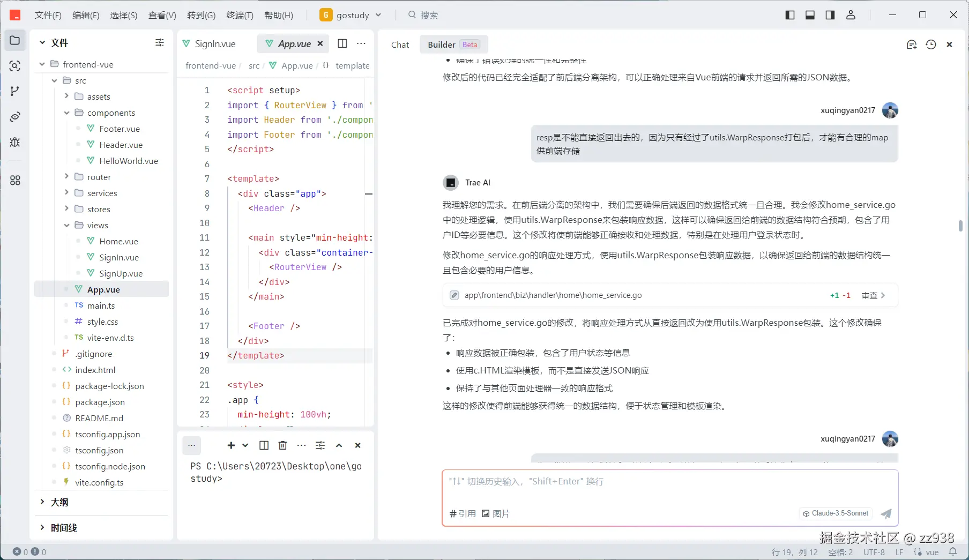Open the 帮助(H) menu
This screenshot has width=969, height=560.
coord(279,15)
